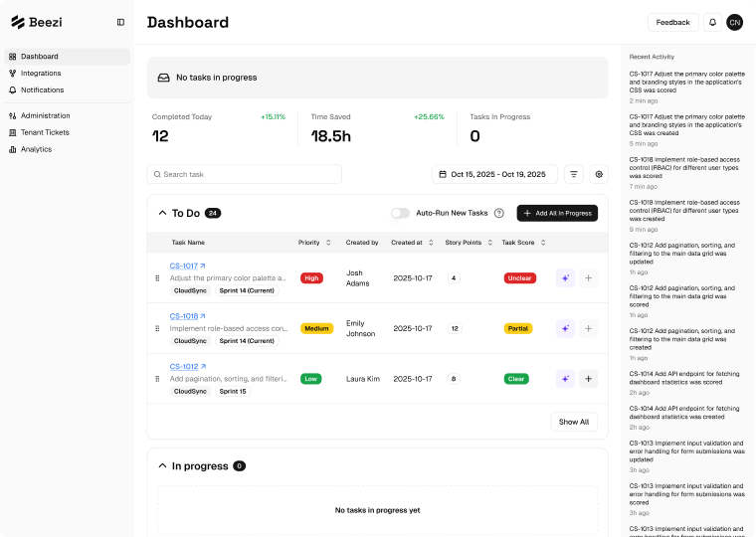Screen dimensions: 756x537
Task: Click story points value 12
Action: (x=455, y=329)
